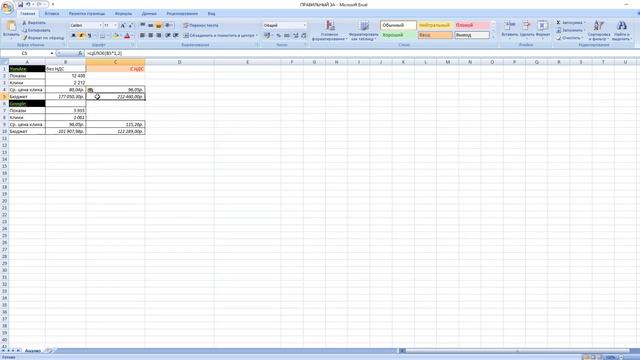Increase decimal places in number group
Viewport: 640px width, 360px height.
pos(296,36)
